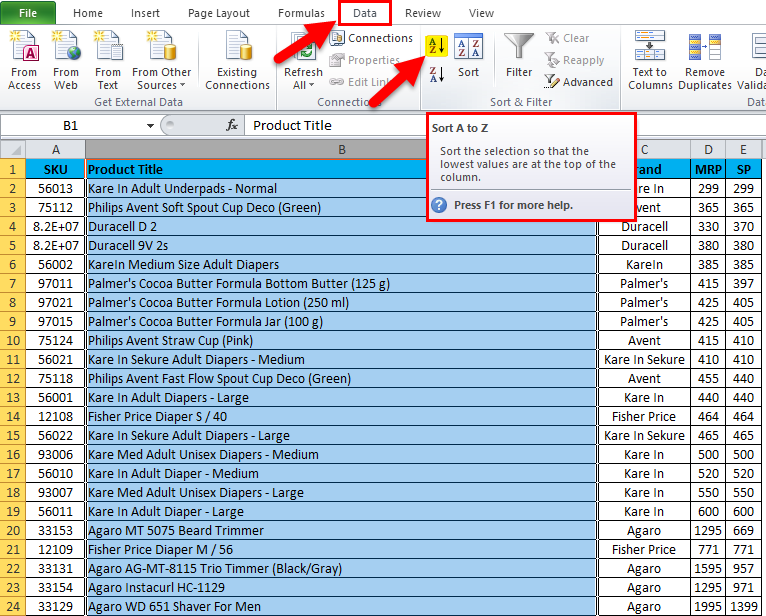Click the Connections button
The height and width of the screenshot is (616, 766).
pyautogui.click(x=371, y=38)
